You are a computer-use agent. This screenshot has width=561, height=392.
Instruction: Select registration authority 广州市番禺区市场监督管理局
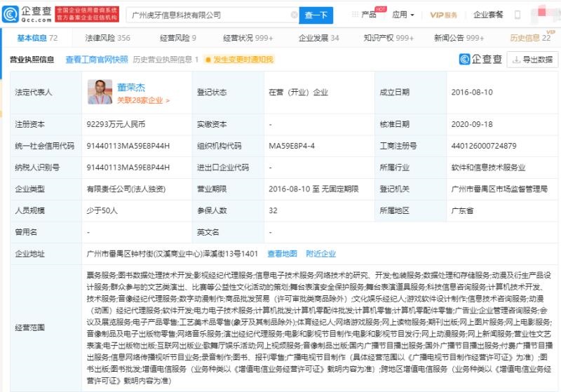[x=499, y=189]
